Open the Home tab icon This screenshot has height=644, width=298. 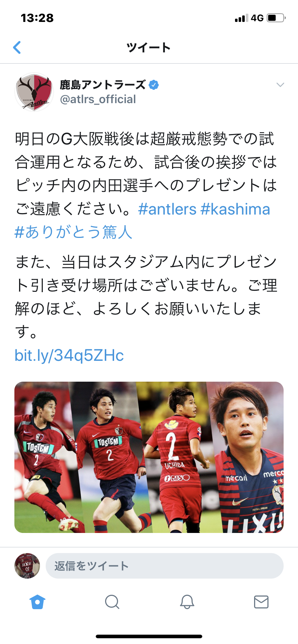[37, 602]
